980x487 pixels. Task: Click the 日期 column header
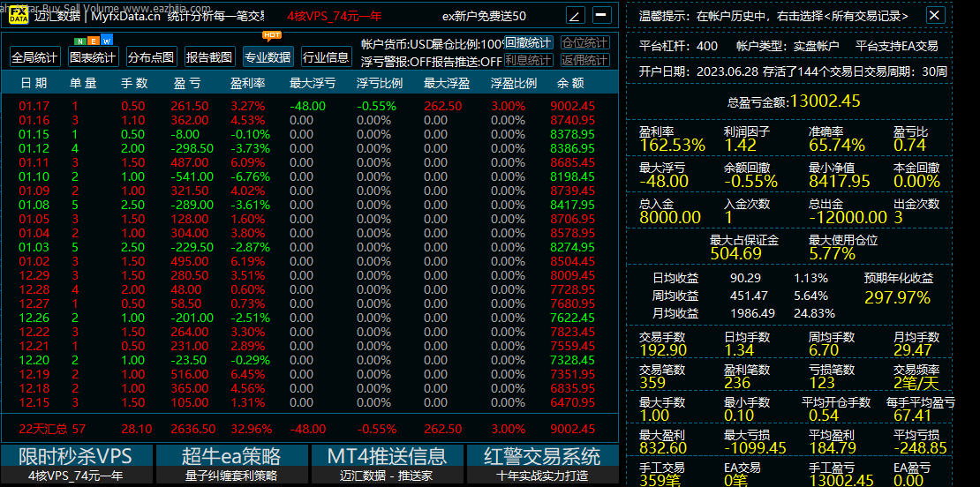34,82
